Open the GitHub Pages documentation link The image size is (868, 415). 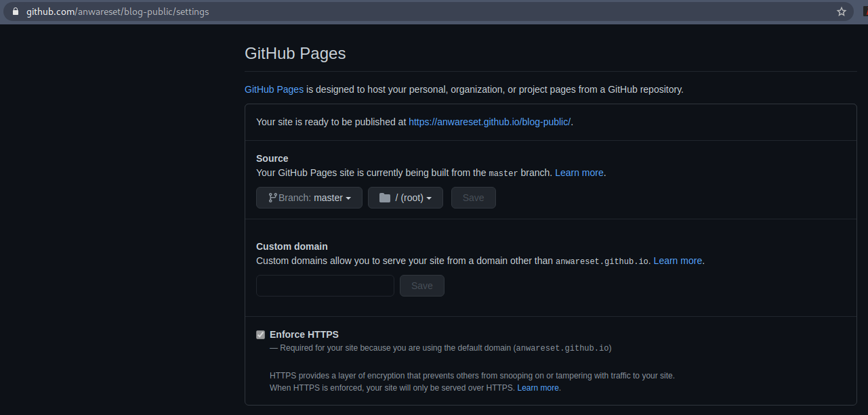click(x=274, y=89)
